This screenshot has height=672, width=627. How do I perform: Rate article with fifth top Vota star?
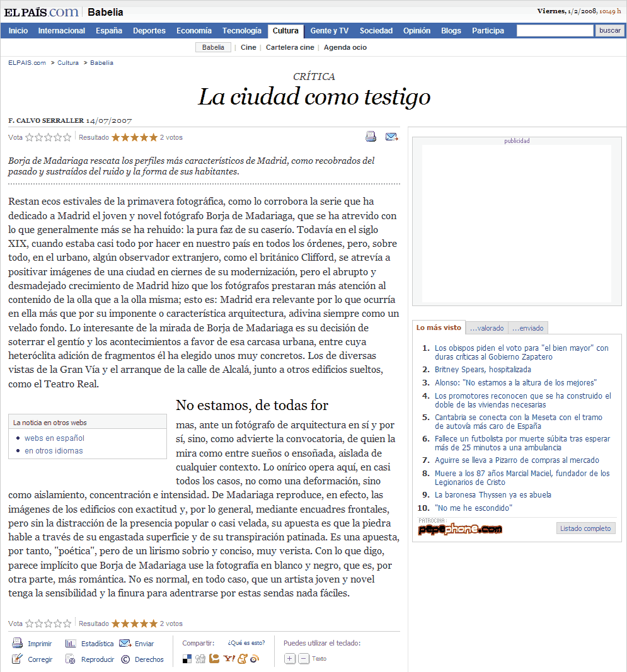point(67,137)
